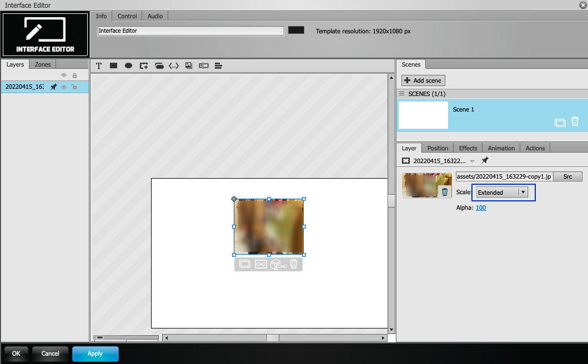Select the Rectangle shape tool

coord(114,65)
